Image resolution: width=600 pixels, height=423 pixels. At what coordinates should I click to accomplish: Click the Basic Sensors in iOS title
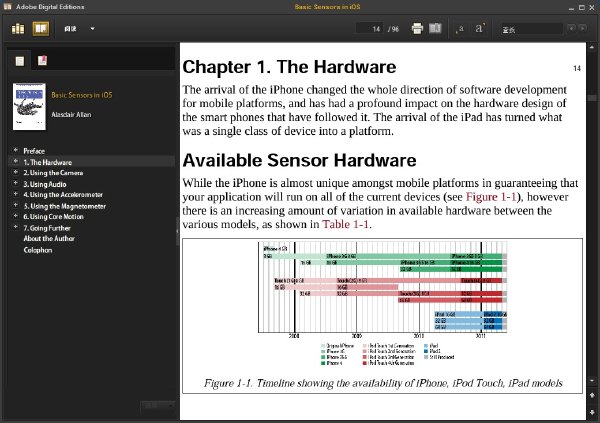point(82,95)
